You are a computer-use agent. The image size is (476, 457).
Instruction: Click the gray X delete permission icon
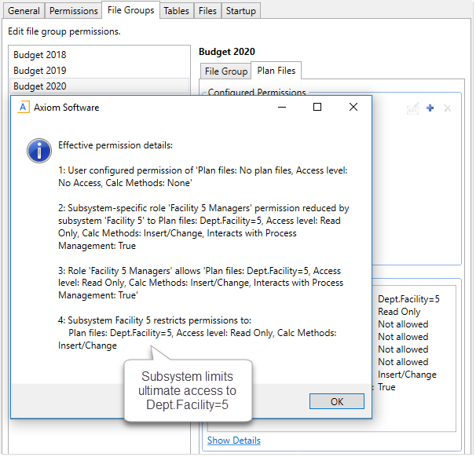(448, 108)
